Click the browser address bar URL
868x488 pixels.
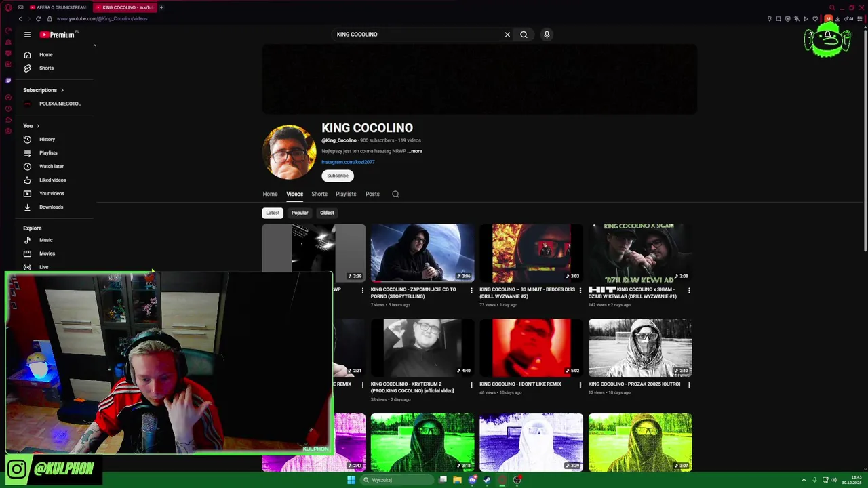(x=102, y=19)
